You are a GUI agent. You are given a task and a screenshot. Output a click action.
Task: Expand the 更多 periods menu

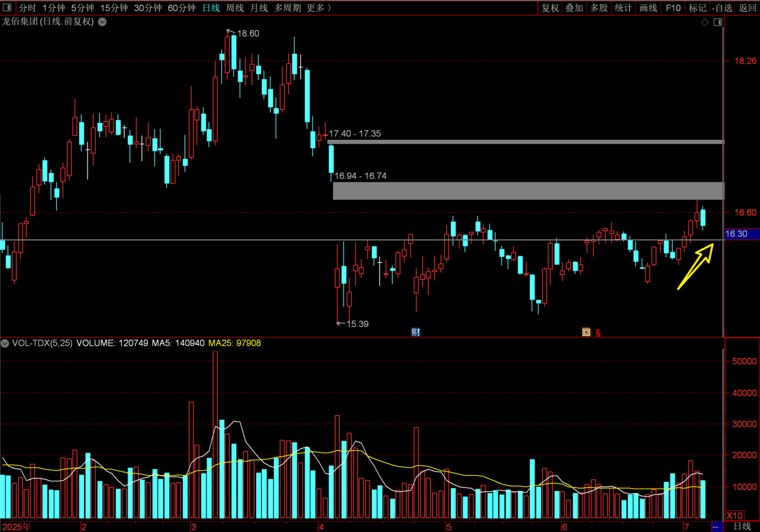pyautogui.click(x=319, y=8)
